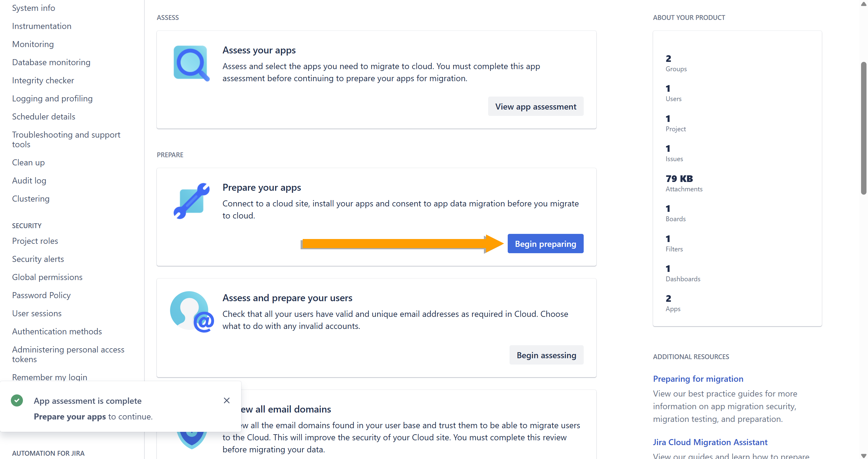Click the View app assessment button
This screenshot has width=868, height=459.
(x=535, y=107)
